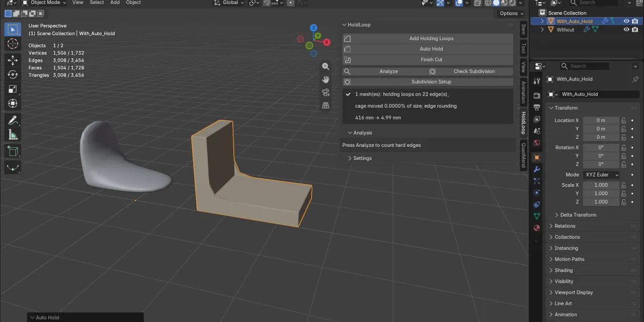Activate the Move tool
Screen dimensions: 644x322
[13, 60]
